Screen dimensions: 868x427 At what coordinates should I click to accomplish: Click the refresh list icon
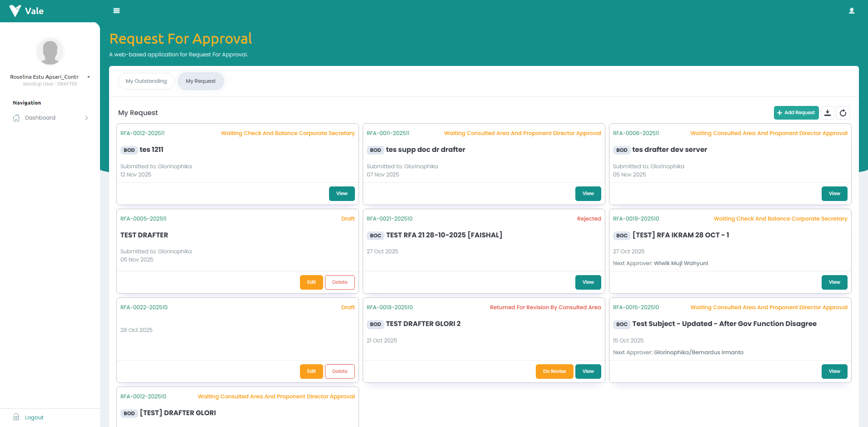click(843, 113)
